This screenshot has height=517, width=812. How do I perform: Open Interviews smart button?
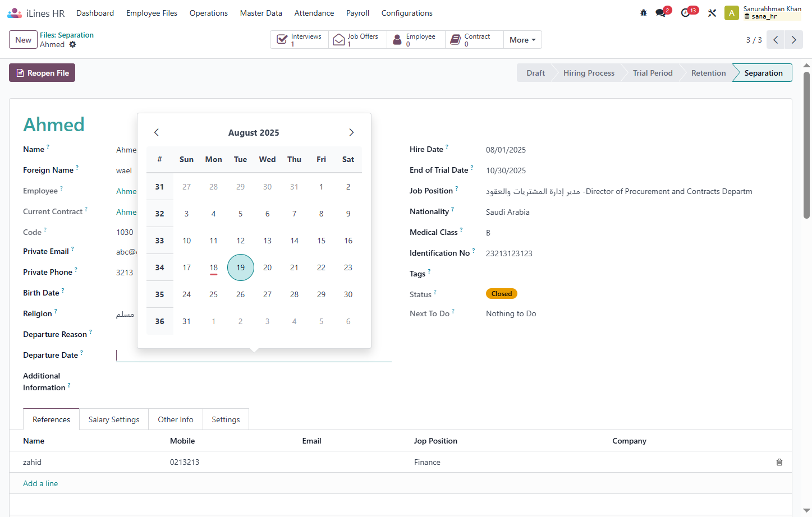click(300, 40)
